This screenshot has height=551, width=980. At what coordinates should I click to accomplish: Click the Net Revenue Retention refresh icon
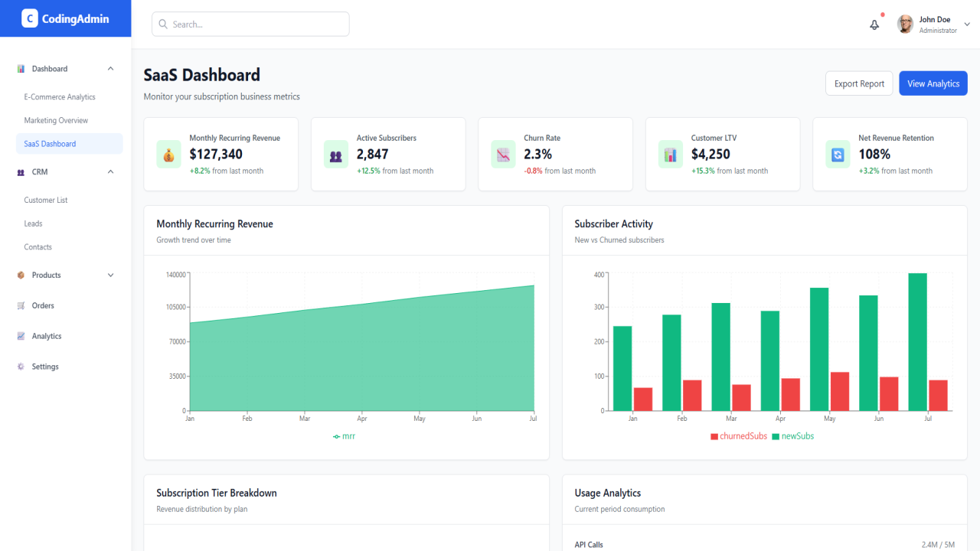coord(838,154)
